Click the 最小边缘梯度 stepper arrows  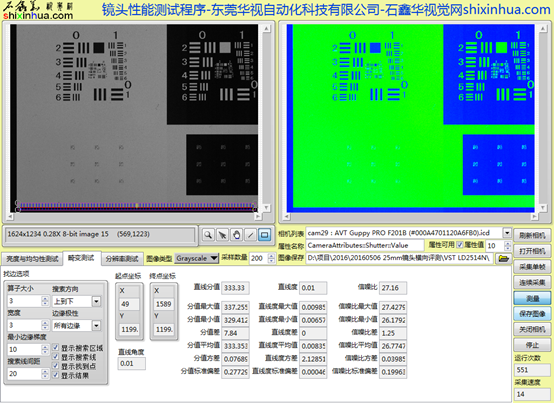[x=45, y=349]
